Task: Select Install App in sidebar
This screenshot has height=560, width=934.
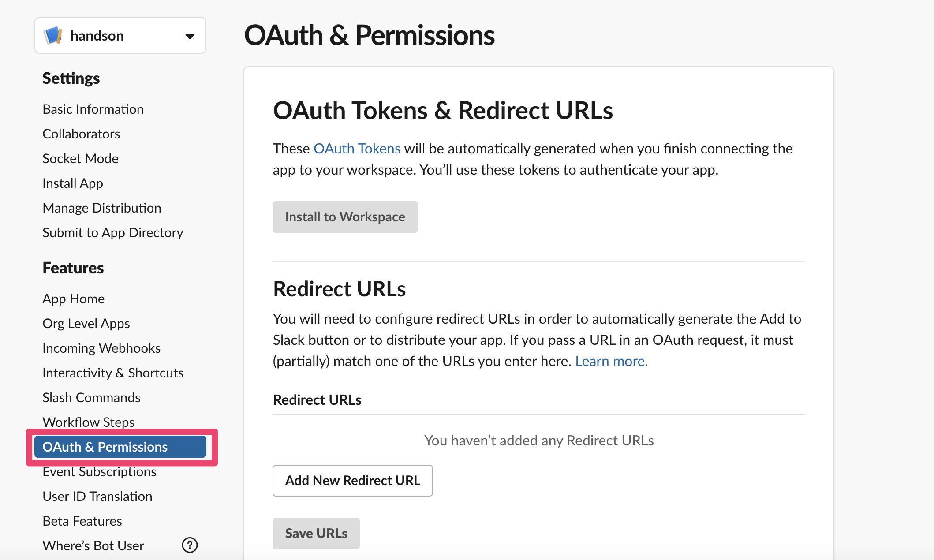Action: [73, 183]
